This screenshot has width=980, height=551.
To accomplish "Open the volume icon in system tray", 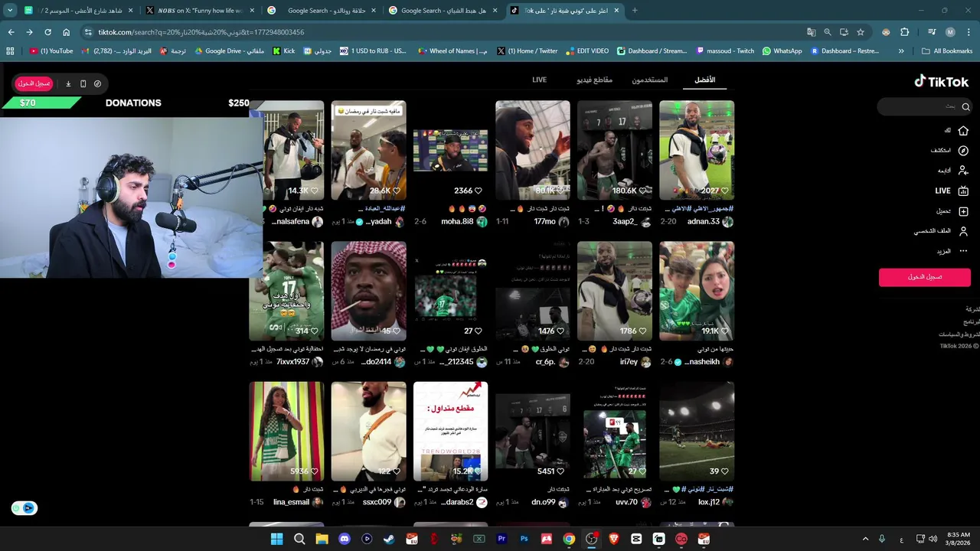I will (933, 539).
